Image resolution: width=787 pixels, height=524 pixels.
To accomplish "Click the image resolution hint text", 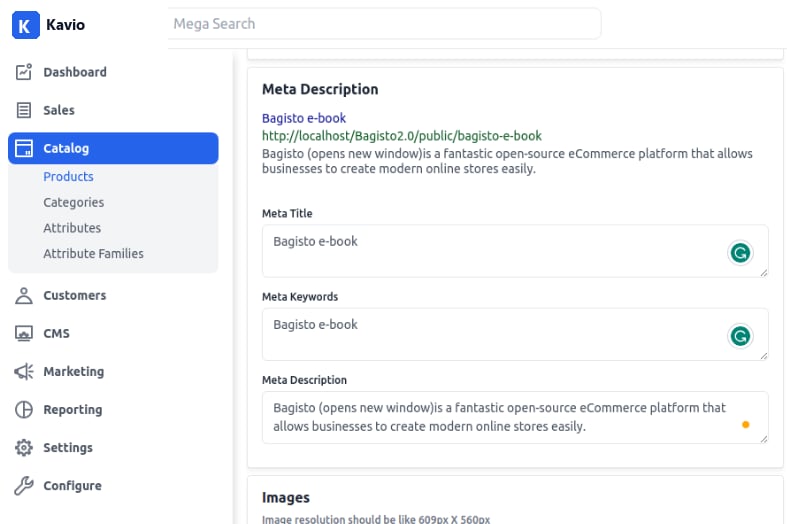I will click(376, 519).
